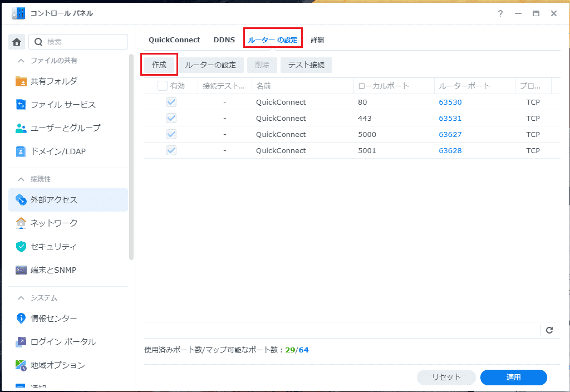Click the refresh icon below the table
570x392 pixels.
(x=549, y=330)
